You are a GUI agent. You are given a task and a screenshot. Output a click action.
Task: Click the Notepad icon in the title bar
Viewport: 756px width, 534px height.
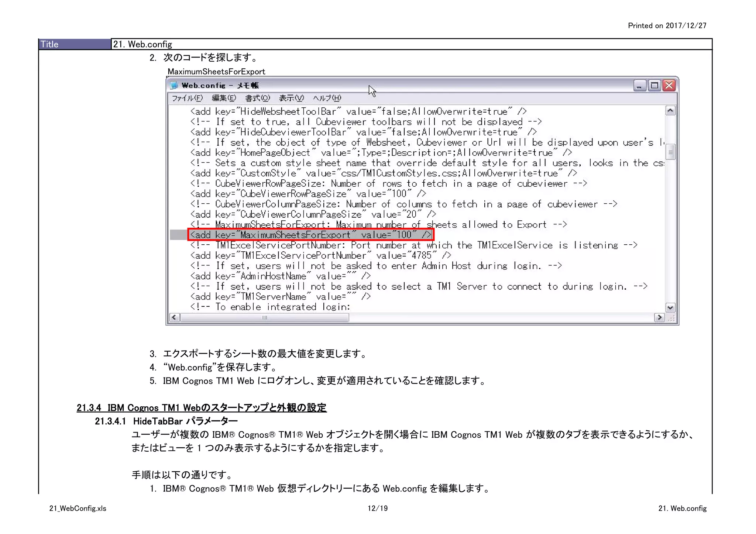pyautogui.click(x=174, y=85)
